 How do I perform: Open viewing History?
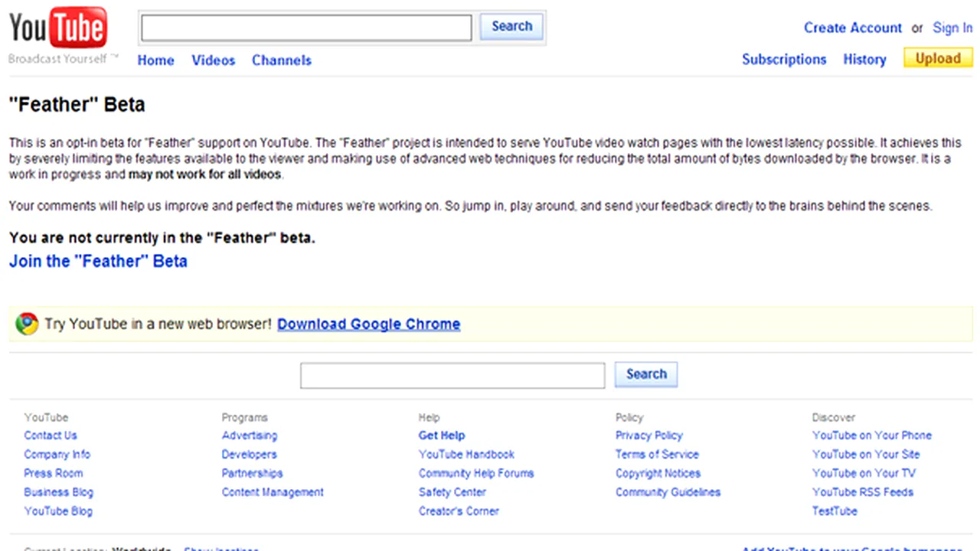[864, 59]
